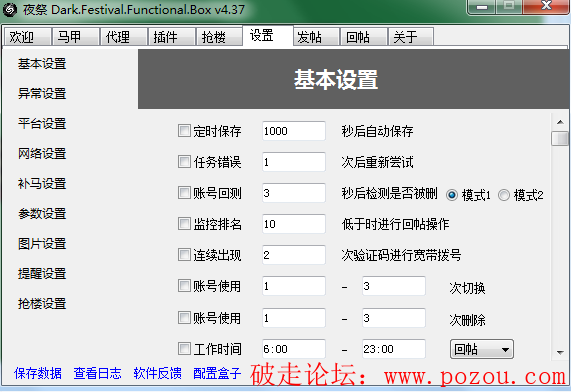The image size is (571, 392).
Task: Switch to the 马甲 tab
Action: [76, 36]
